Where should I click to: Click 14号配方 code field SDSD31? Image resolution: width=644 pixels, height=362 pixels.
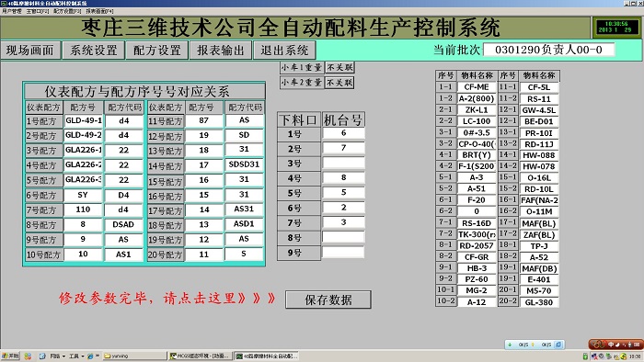tap(244, 164)
